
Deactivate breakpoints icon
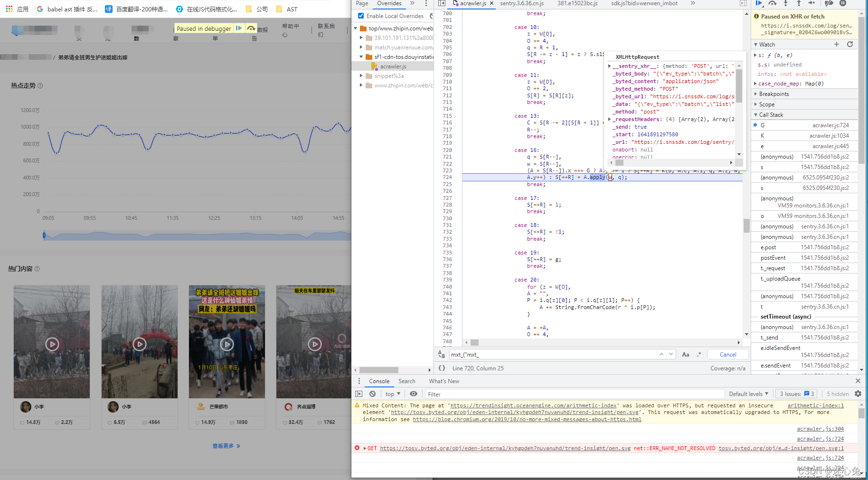pyautogui.click(x=829, y=3)
